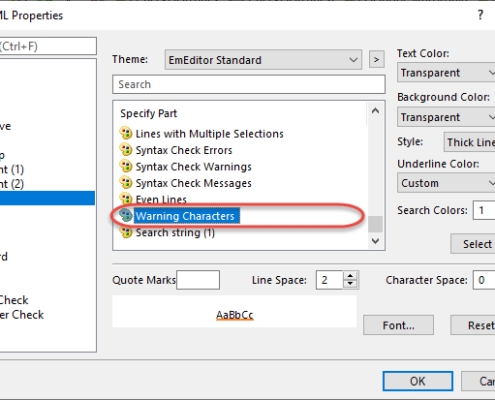Increase Line Space with the up spinner
This screenshot has width=495, height=400.
coord(350,276)
